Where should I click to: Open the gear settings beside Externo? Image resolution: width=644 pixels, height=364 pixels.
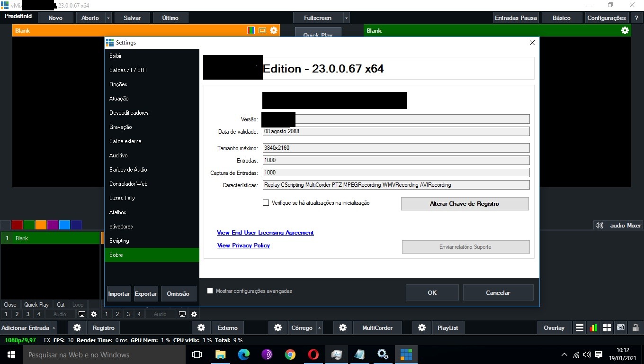pyautogui.click(x=201, y=328)
